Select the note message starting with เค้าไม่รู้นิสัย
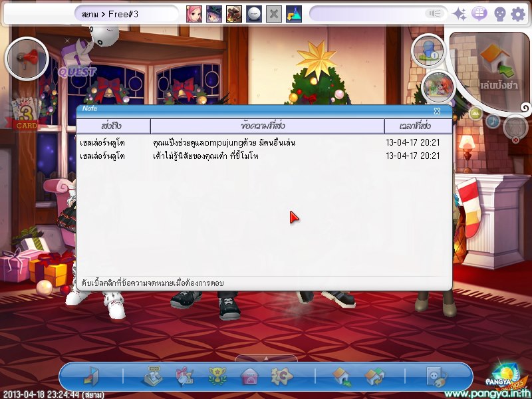 point(205,156)
